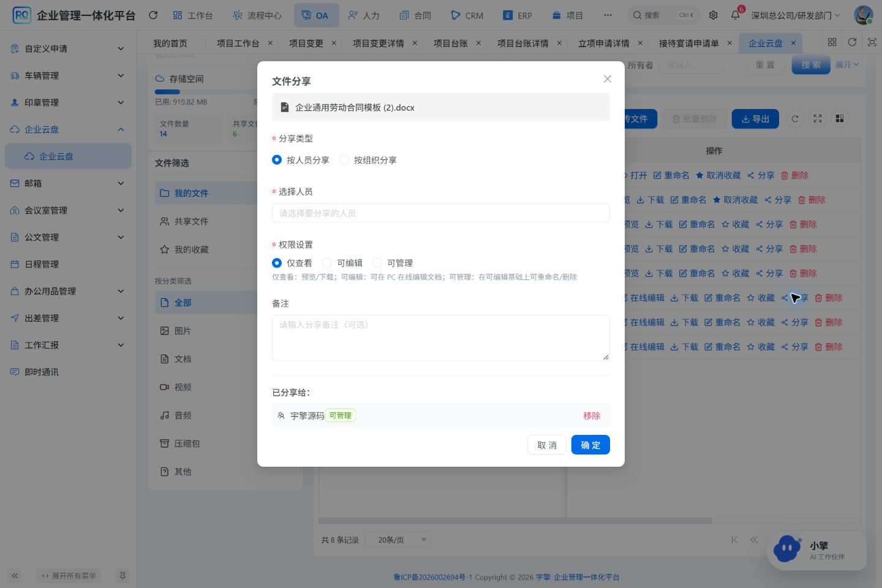
Task: Collapse 企业云盘 sidebar group
Action: (x=68, y=129)
